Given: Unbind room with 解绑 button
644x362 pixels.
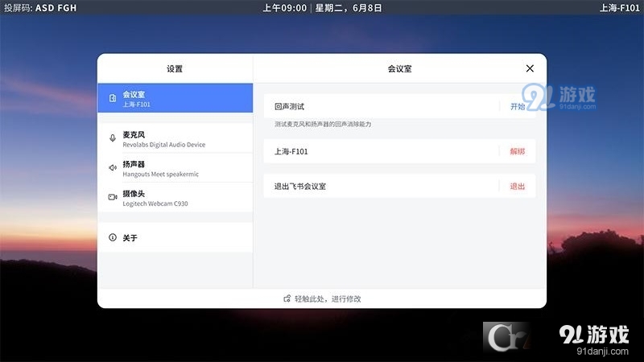Looking at the screenshot, I should [x=518, y=151].
